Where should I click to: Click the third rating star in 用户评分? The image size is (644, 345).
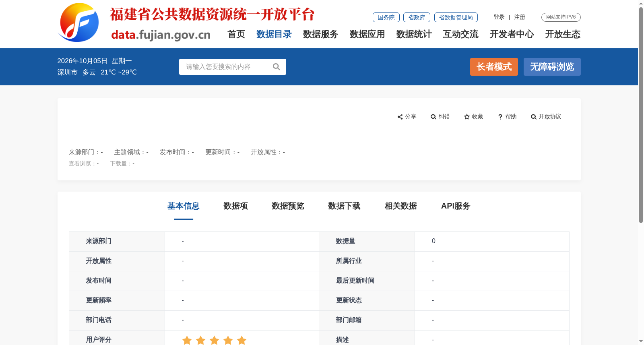tap(214, 340)
